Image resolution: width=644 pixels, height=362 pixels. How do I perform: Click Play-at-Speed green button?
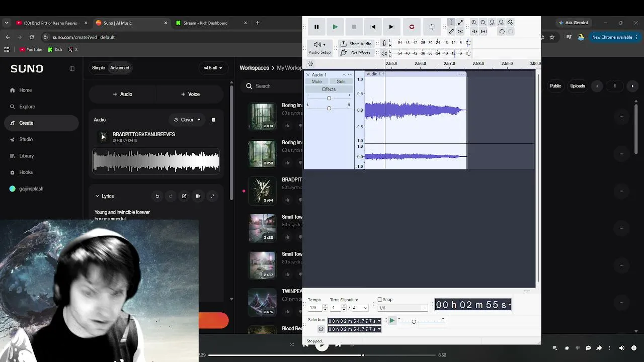tap(392, 321)
